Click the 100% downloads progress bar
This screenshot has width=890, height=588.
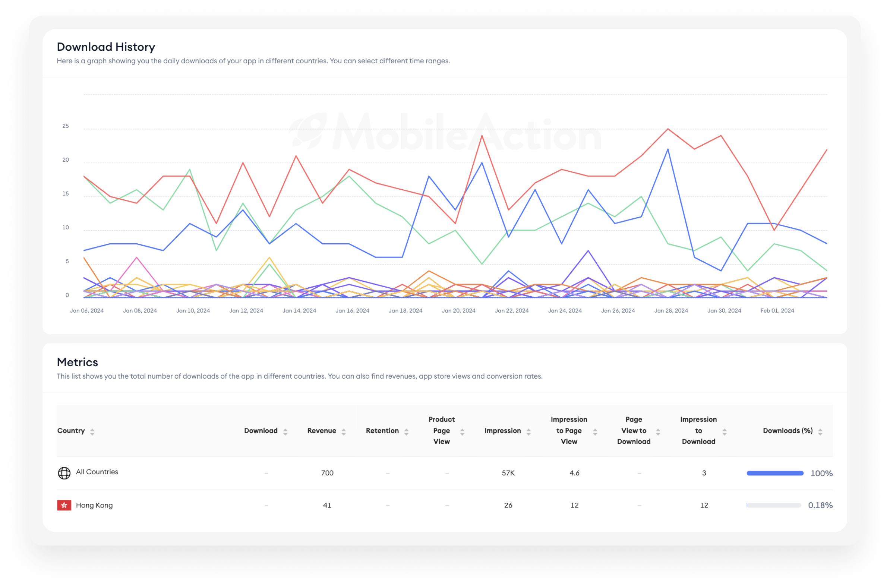click(775, 473)
